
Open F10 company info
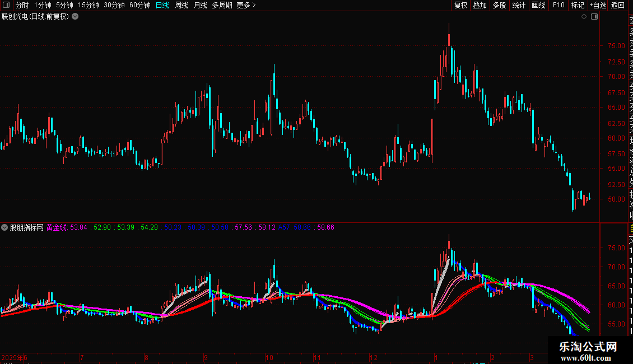point(558,5)
